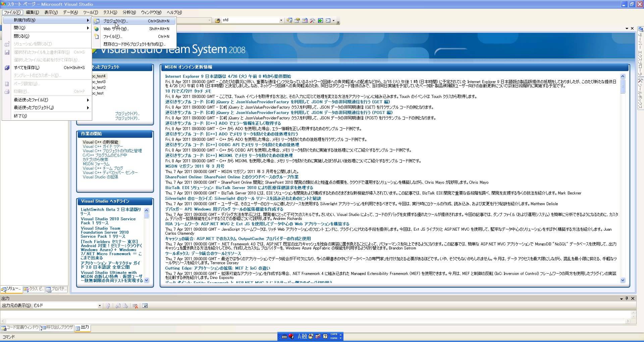Choose 終了(X) from the File menu

tap(47, 116)
